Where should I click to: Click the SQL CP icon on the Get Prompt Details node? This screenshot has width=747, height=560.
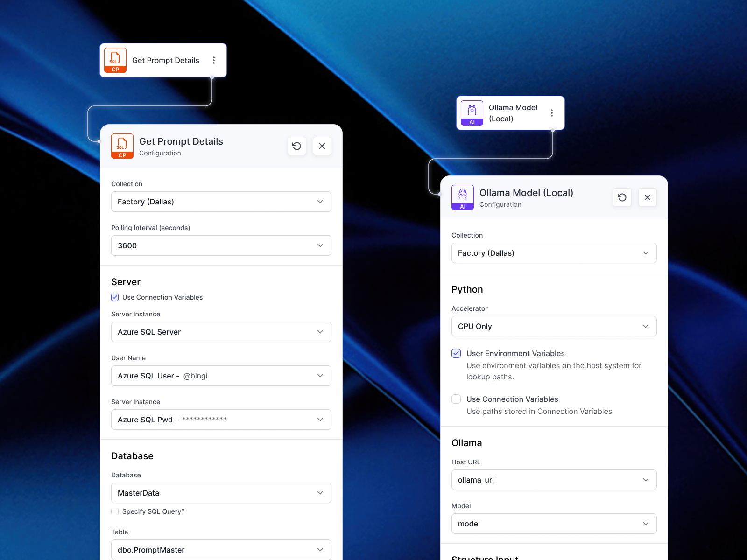115,60
